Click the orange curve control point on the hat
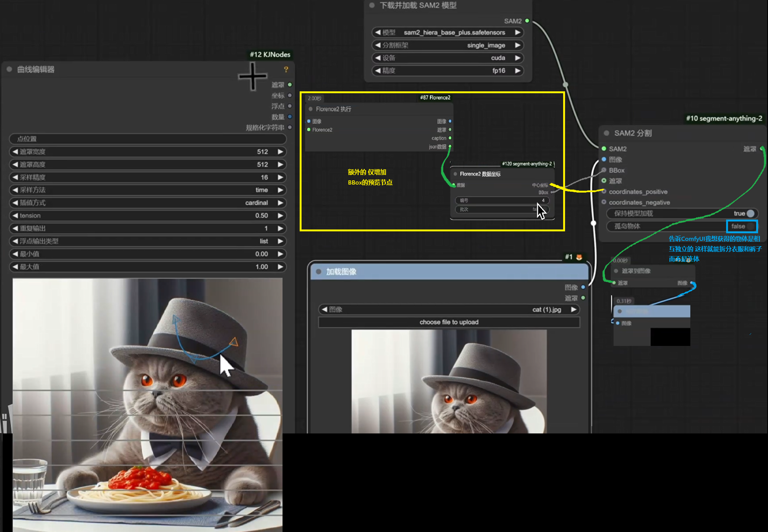Viewport: 768px width, 532px height. [x=234, y=342]
